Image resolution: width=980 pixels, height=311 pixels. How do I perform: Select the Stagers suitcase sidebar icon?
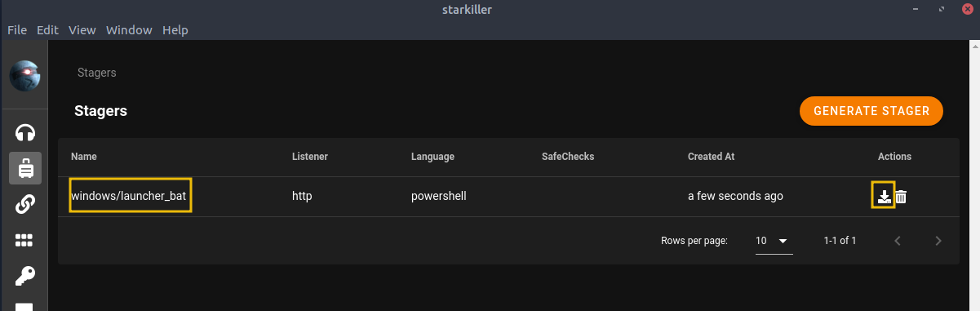[24, 168]
